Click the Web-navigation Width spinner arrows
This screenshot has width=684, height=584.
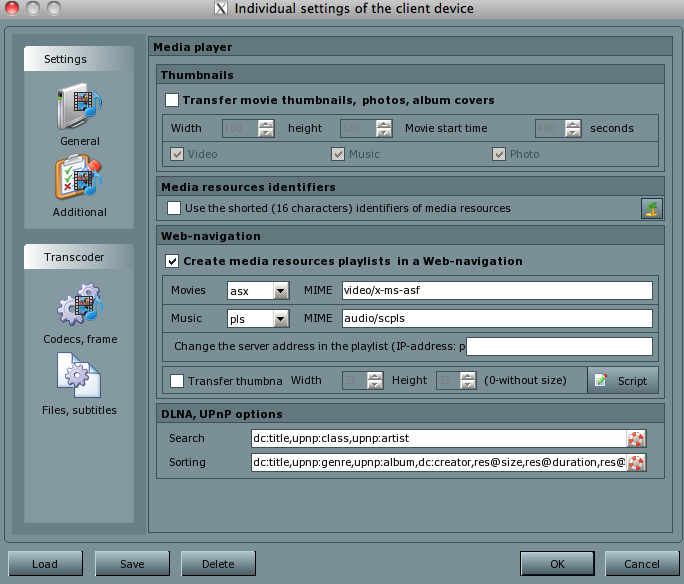click(x=375, y=380)
